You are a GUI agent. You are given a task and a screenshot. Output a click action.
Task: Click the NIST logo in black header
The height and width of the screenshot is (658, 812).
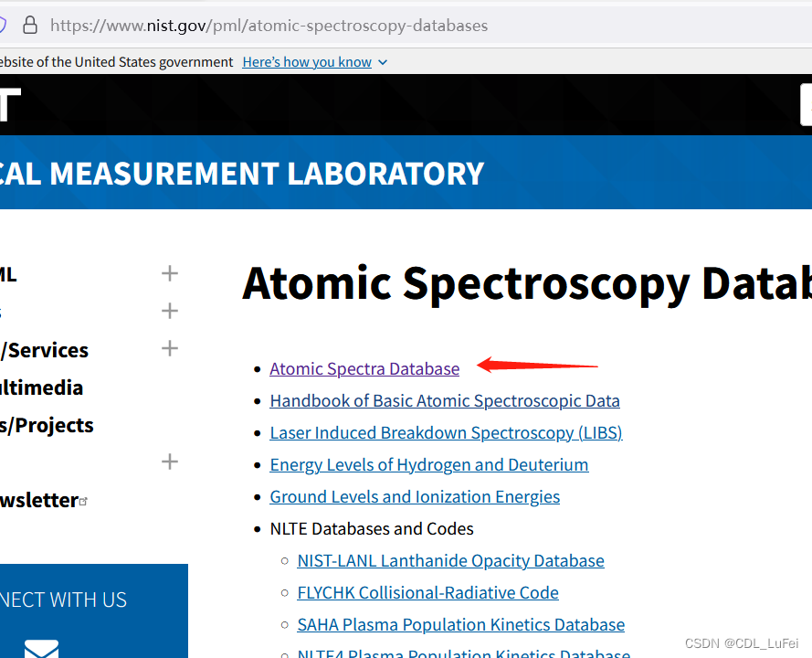(x=10, y=104)
